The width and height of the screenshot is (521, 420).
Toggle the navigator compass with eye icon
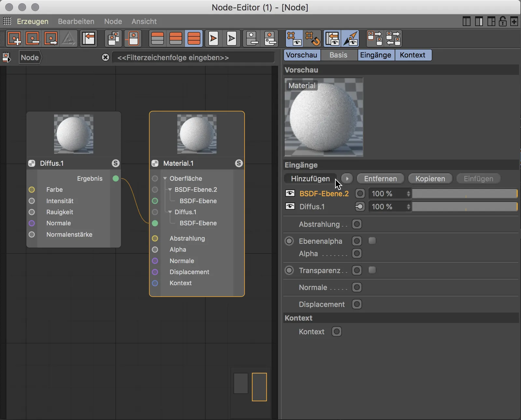[x=351, y=39]
